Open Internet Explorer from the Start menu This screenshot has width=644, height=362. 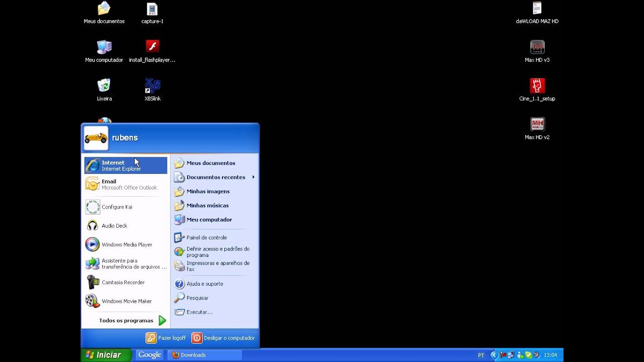point(126,165)
